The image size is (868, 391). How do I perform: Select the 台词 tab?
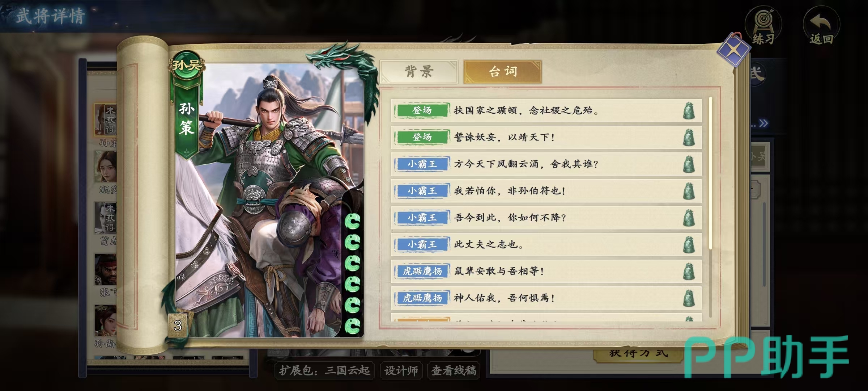[503, 72]
